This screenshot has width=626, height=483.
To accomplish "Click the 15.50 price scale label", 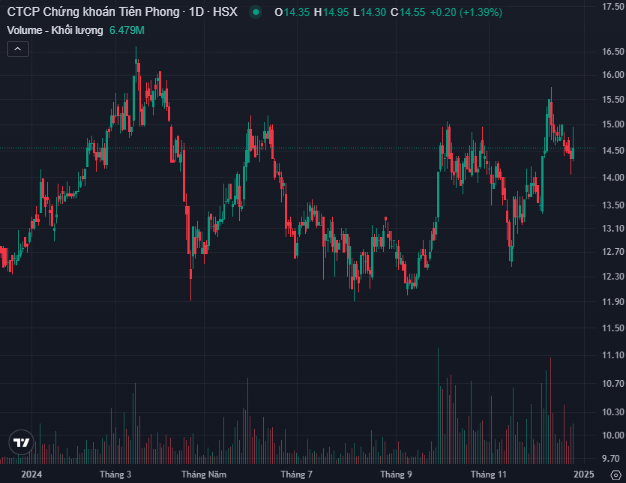I will click(x=613, y=99).
